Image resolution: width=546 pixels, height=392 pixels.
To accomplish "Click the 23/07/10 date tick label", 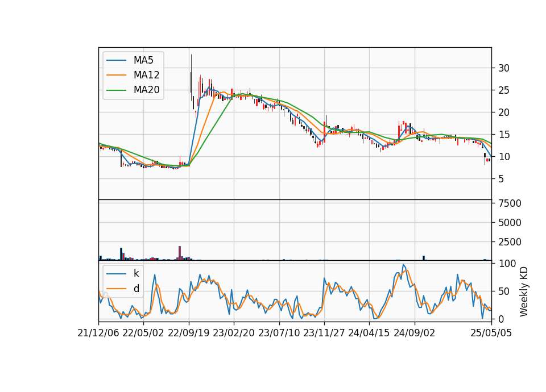I will point(279,333).
